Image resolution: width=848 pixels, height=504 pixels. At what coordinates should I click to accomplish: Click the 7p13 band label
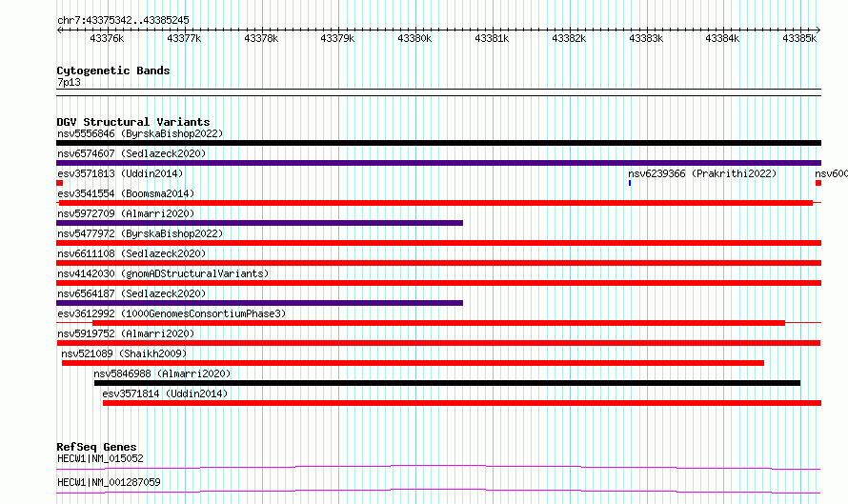click(69, 82)
